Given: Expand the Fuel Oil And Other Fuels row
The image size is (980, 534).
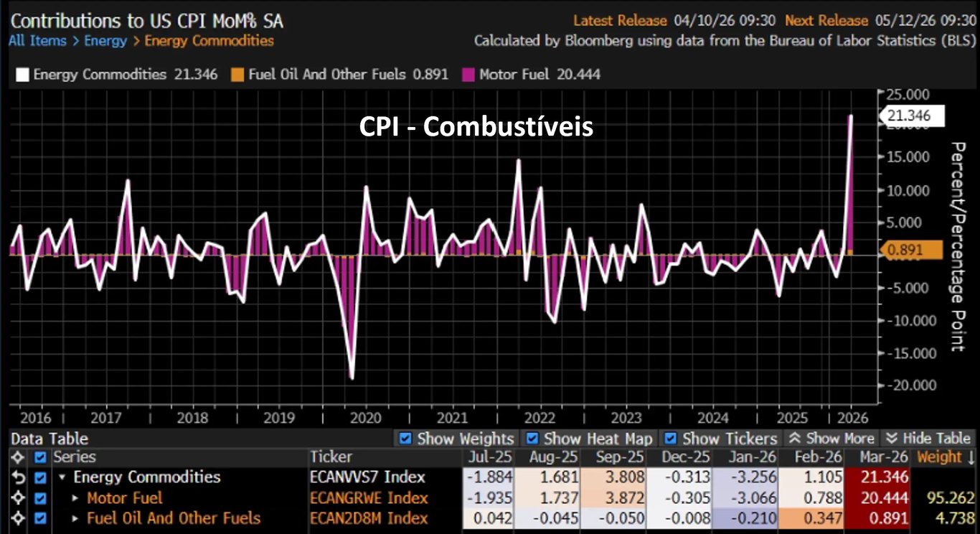Looking at the screenshot, I should point(77,518).
